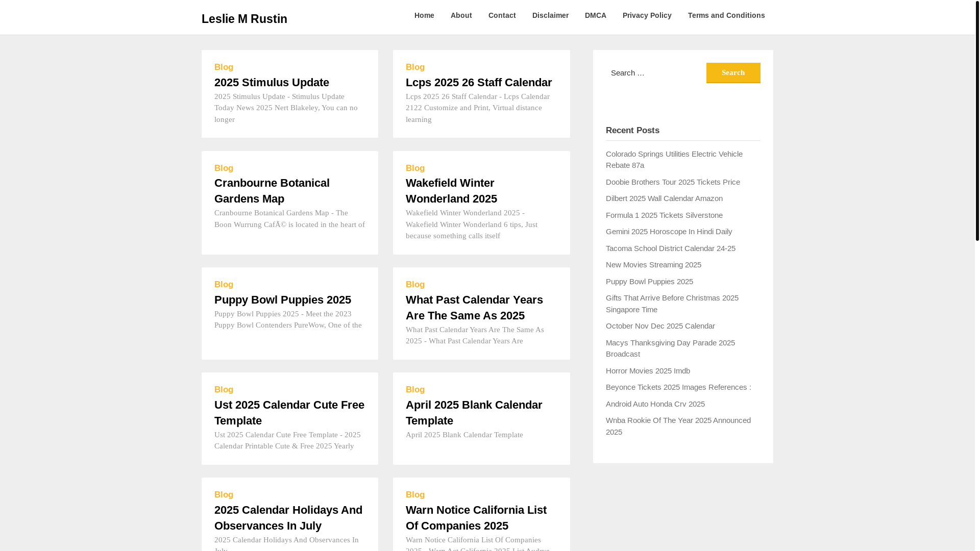Go to the Home menu item
The width and height of the screenshot is (980, 551).
coord(424,15)
